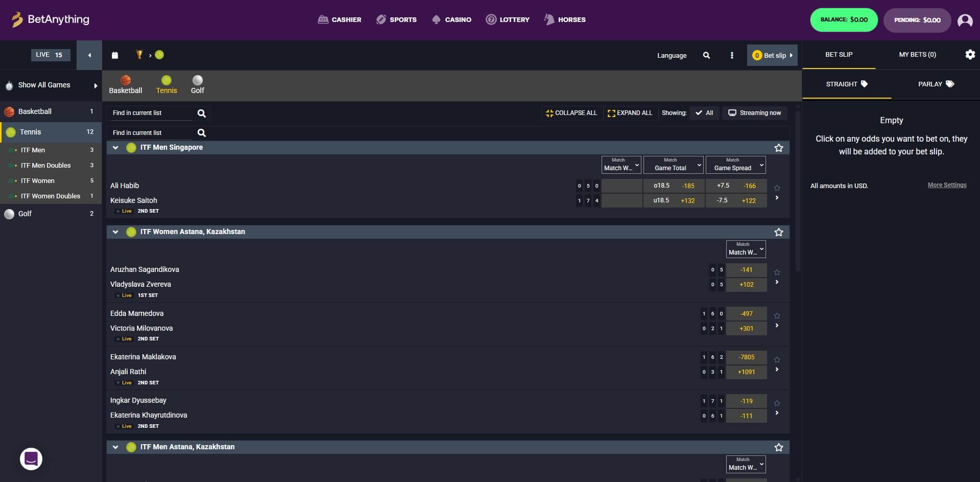Open the chat support bubble

31,459
